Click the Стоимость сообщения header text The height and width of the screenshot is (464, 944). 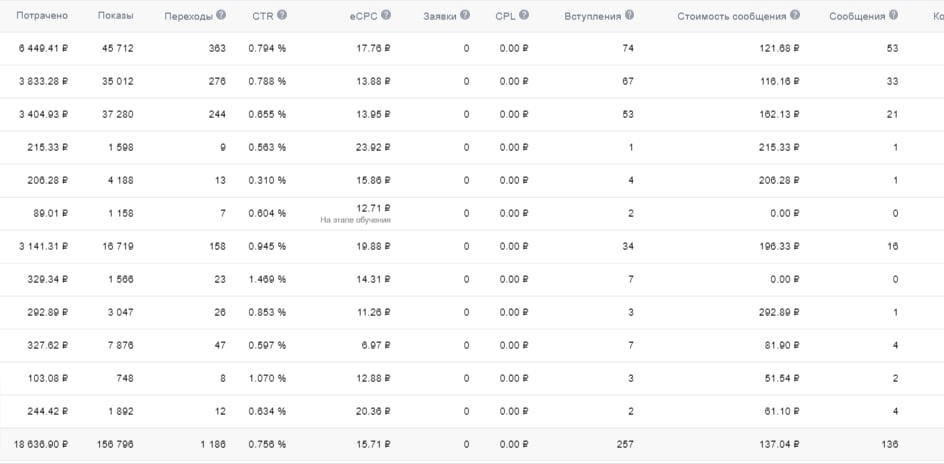pyautogui.click(x=731, y=16)
